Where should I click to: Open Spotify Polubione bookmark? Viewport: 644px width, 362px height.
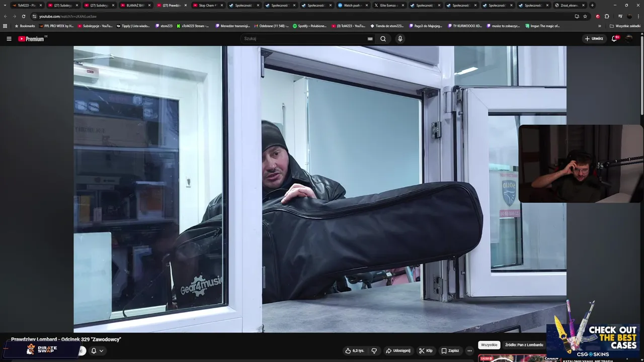click(310, 26)
